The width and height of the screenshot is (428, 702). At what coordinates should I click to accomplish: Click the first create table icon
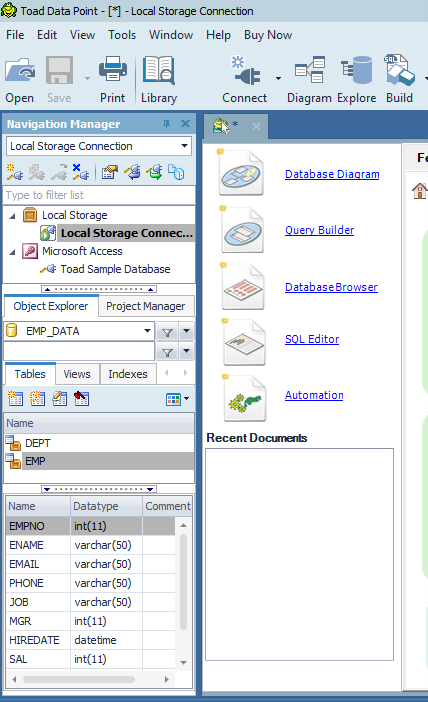click(x=15, y=398)
